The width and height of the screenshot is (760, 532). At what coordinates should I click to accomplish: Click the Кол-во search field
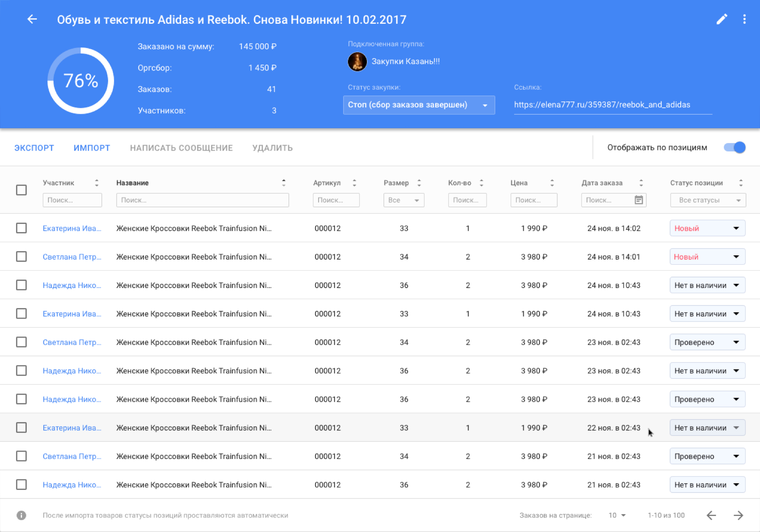coord(467,200)
